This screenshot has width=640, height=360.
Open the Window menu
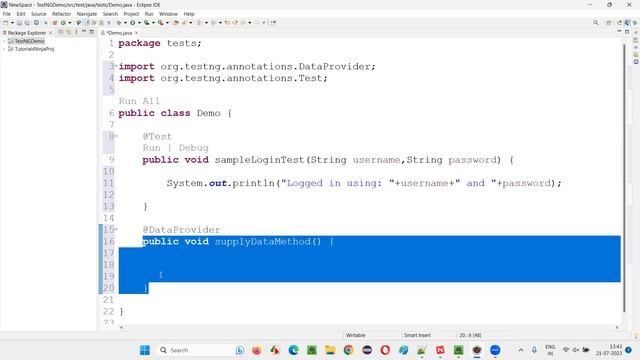tap(168, 14)
